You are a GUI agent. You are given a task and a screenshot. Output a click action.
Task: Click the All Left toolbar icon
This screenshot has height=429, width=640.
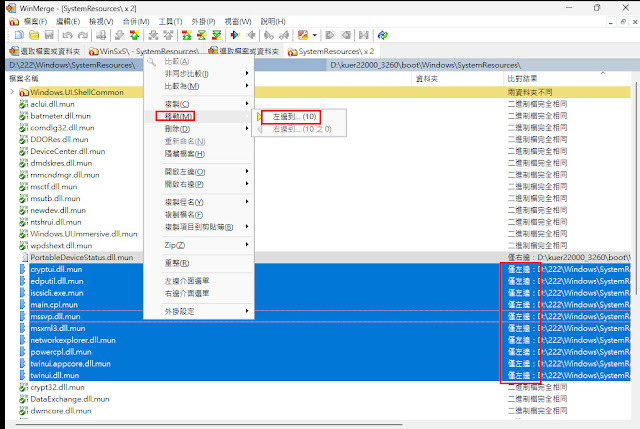point(346,36)
